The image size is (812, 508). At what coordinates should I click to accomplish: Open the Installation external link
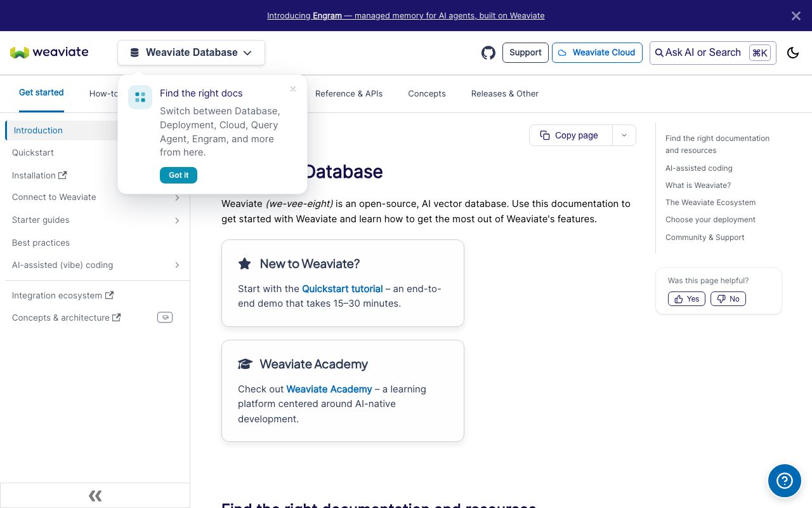click(39, 176)
